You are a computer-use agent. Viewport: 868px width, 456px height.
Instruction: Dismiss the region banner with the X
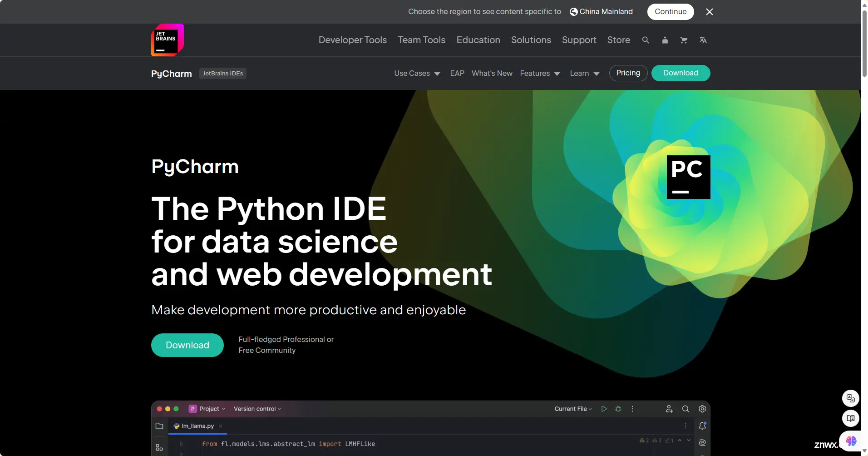(710, 12)
